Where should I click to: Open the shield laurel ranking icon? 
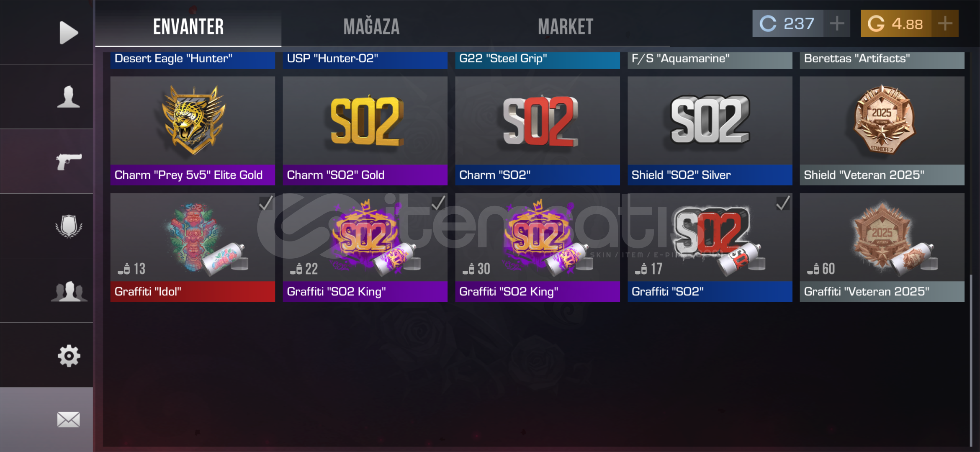tap(69, 226)
